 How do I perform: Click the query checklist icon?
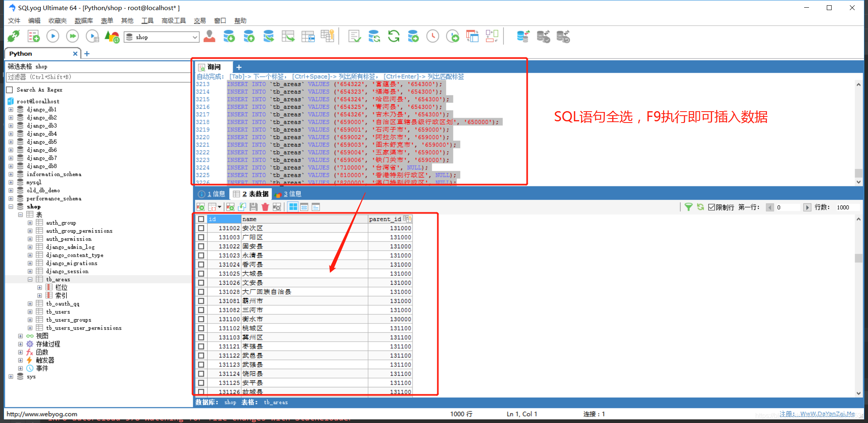(x=354, y=37)
